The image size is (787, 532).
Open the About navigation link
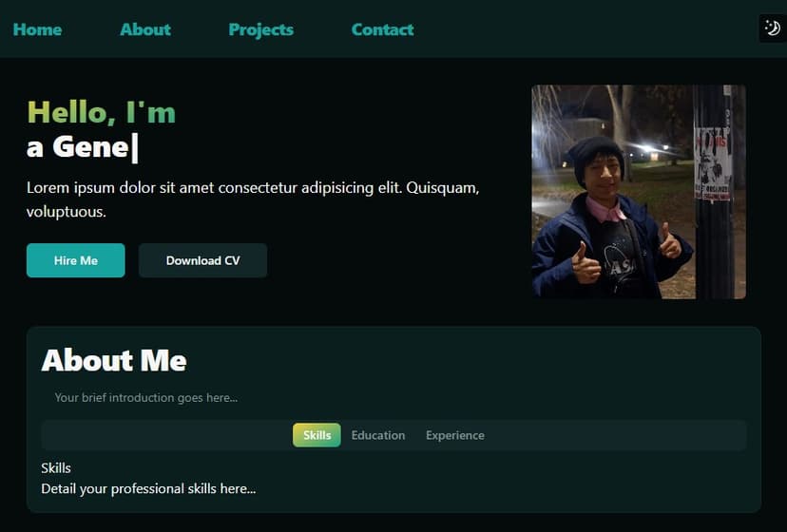(x=145, y=29)
